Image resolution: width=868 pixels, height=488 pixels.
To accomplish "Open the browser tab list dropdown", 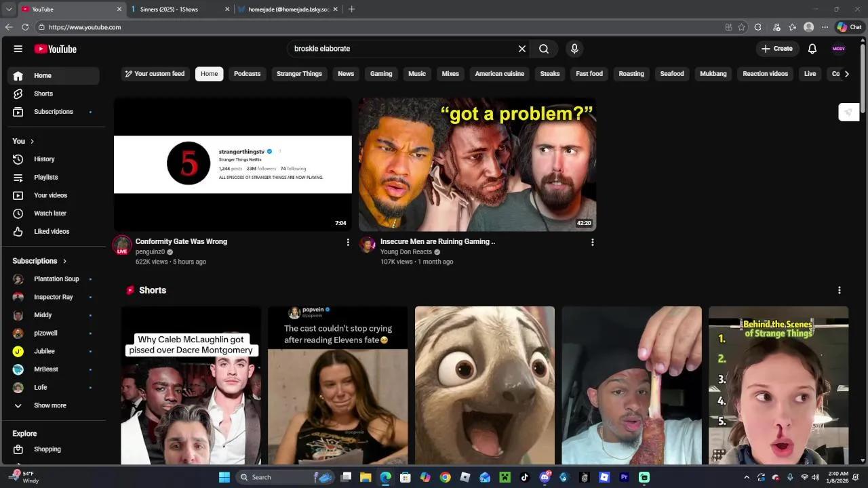I will tap(9, 9).
